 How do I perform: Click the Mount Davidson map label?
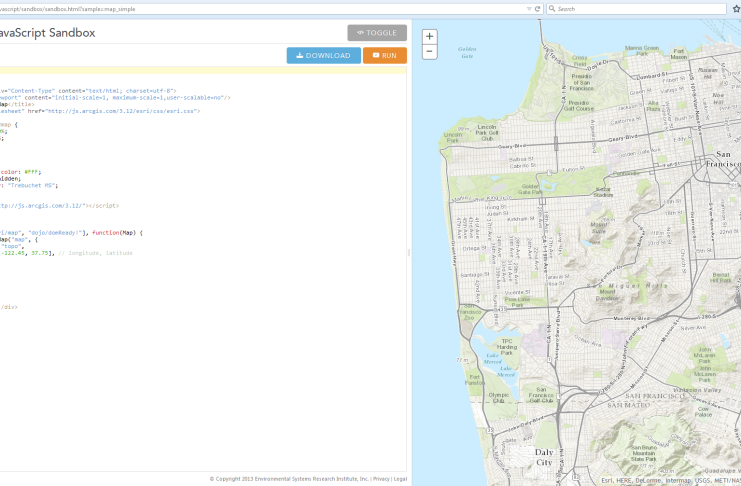(x=607, y=295)
